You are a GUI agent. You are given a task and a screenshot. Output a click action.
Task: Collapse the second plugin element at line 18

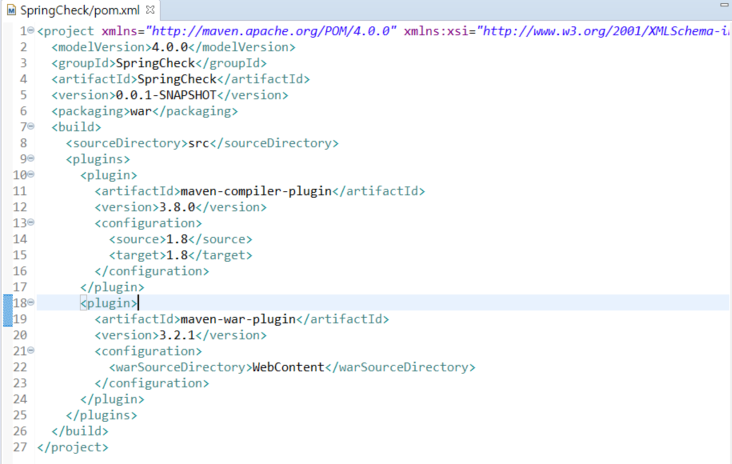[x=31, y=302]
